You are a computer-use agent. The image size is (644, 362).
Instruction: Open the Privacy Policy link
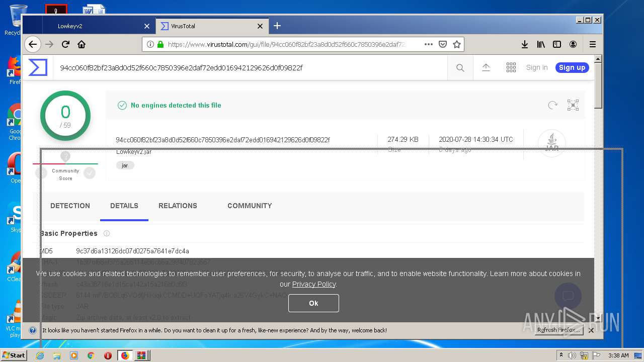(x=314, y=284)
